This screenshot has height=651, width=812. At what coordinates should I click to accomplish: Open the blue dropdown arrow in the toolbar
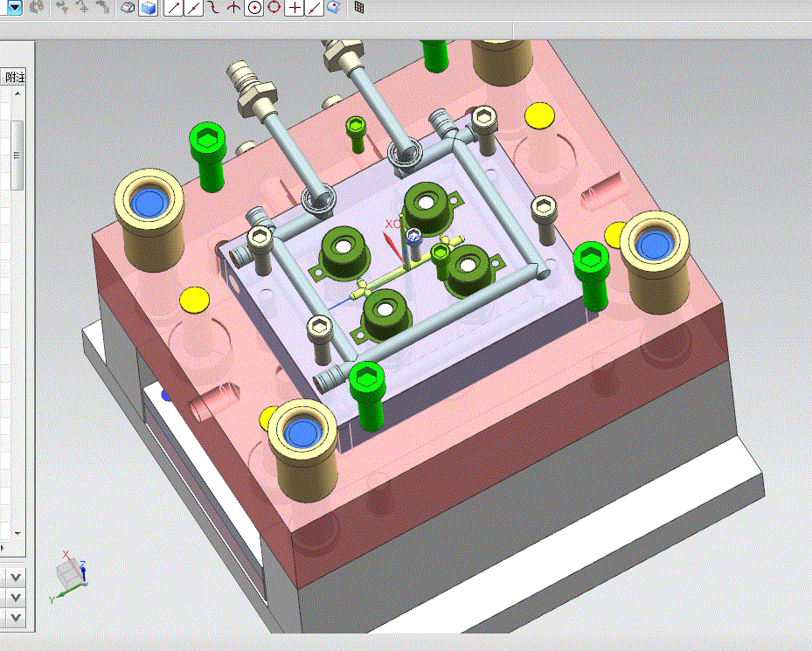[x=14, y=7]
